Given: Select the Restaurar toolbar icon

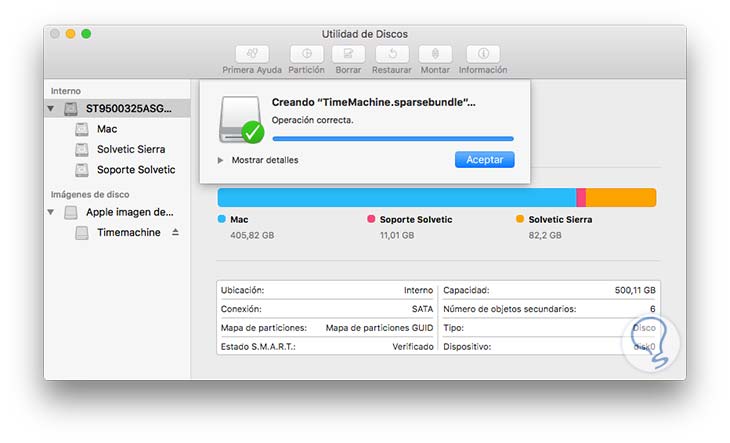Looking at the screenshot, I should pyautogui.click(x=392, y=54).
